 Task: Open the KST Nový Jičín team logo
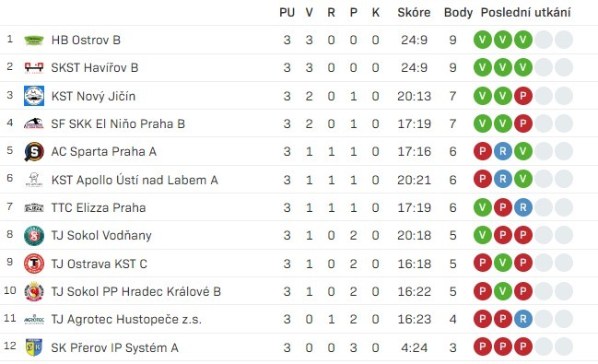click(34, 96)
